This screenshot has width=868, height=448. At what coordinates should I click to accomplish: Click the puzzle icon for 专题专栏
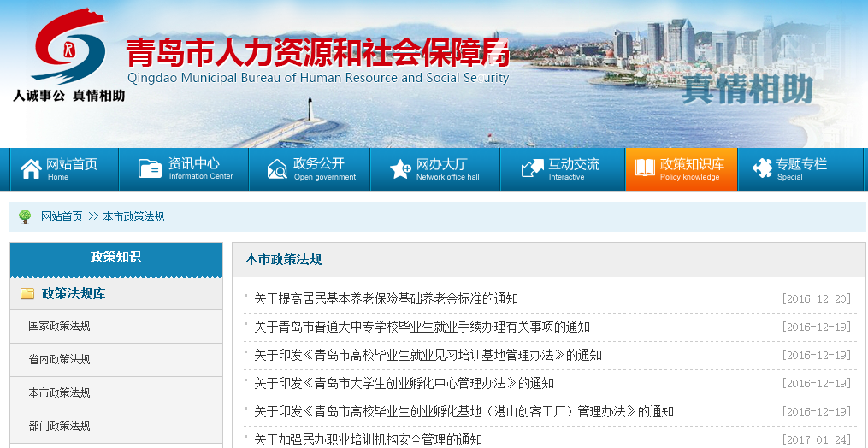click(761, 169)
